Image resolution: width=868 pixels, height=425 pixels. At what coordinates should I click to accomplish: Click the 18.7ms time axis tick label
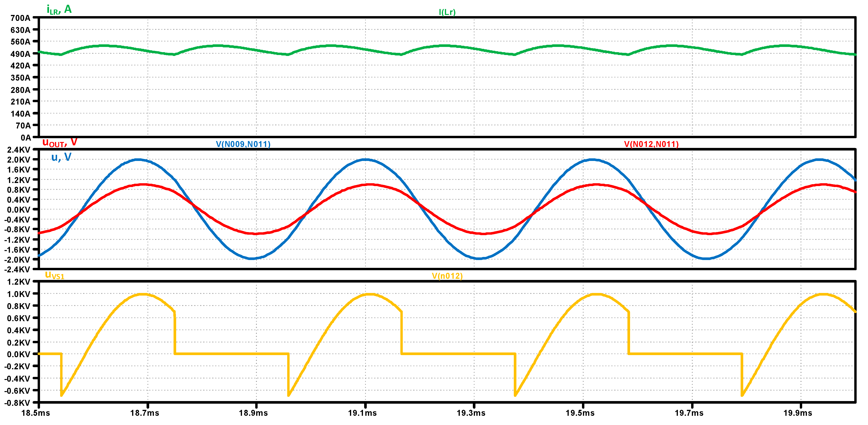(x=145, y=413)
